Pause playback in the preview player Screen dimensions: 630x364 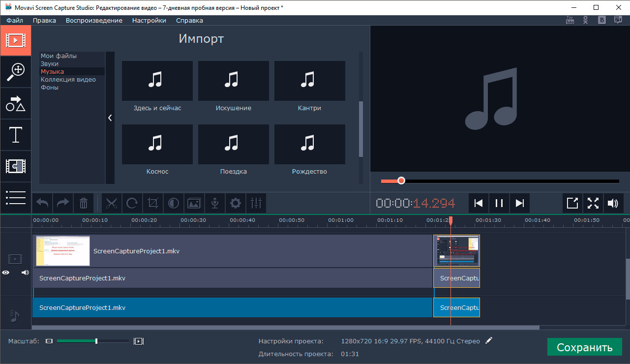click(x=499, y=203)
